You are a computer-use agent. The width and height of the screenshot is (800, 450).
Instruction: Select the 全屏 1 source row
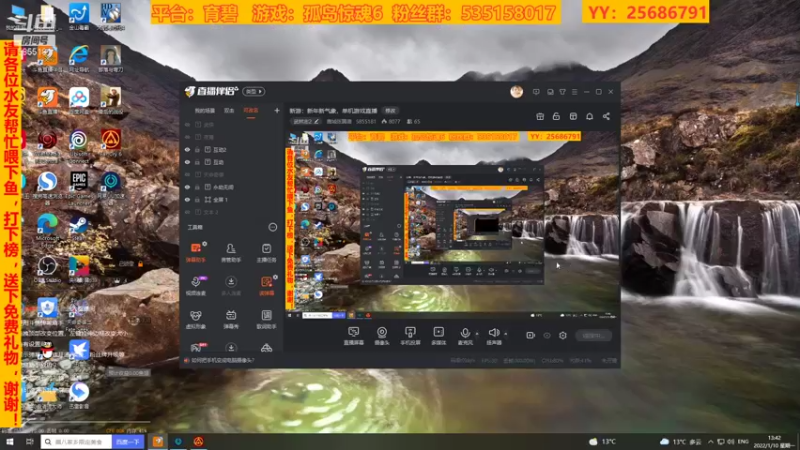click(232, 199)
